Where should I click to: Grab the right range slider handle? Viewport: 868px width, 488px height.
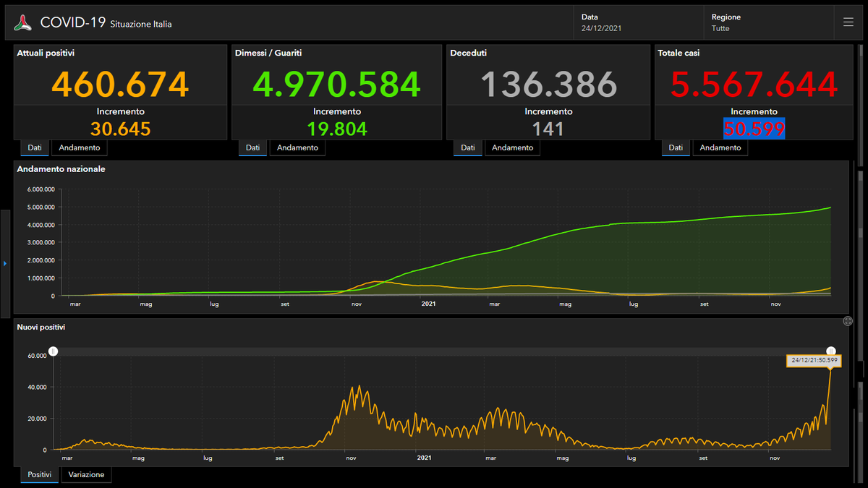(831, 351)
